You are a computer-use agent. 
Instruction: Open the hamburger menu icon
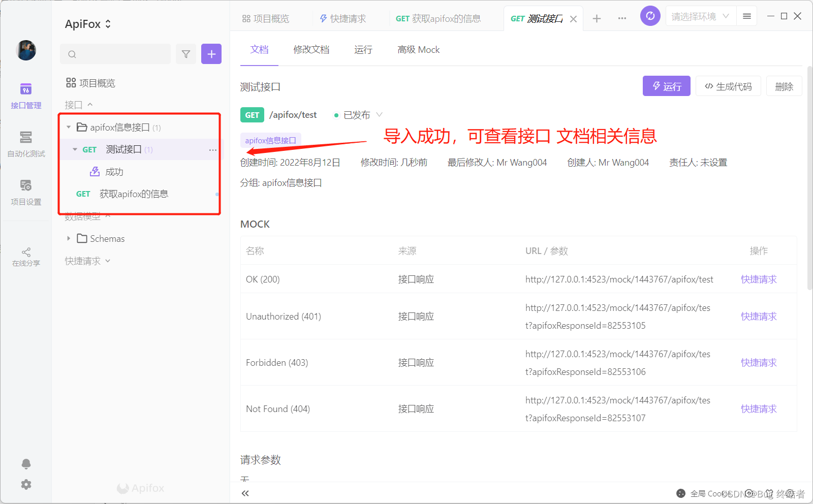click(747, 16)
